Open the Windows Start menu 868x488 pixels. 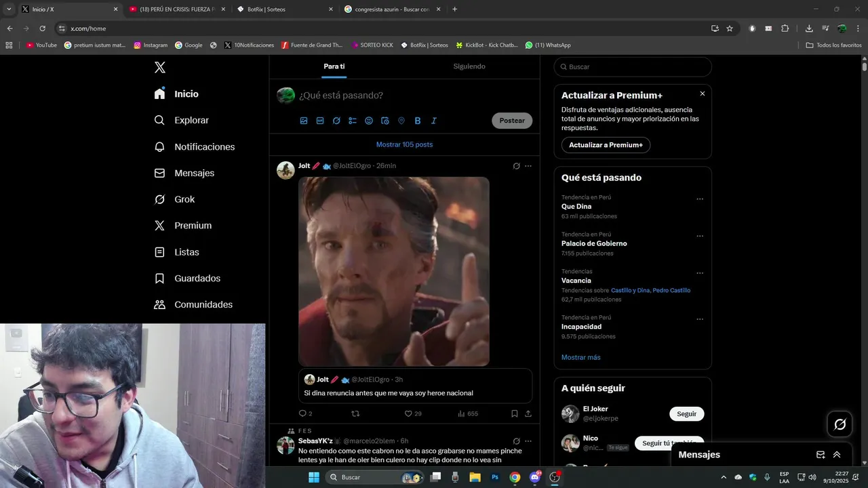pyautogui.click(x=314, y=477)
